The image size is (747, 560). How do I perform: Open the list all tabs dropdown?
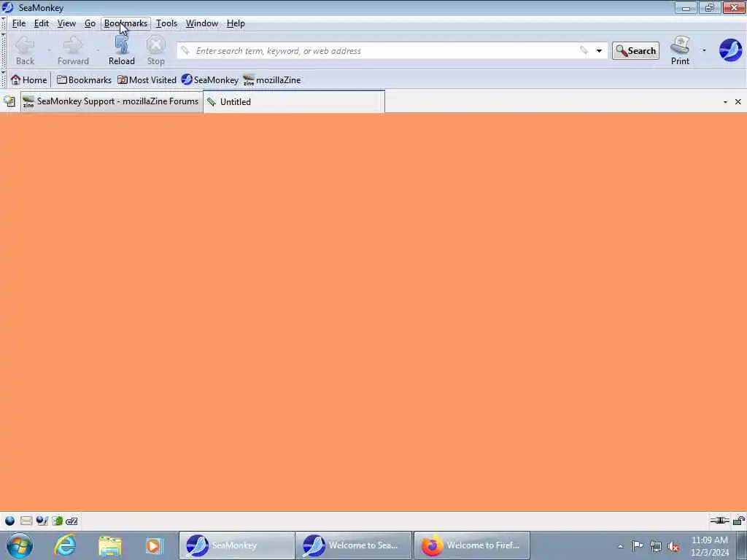coord(725,102)
